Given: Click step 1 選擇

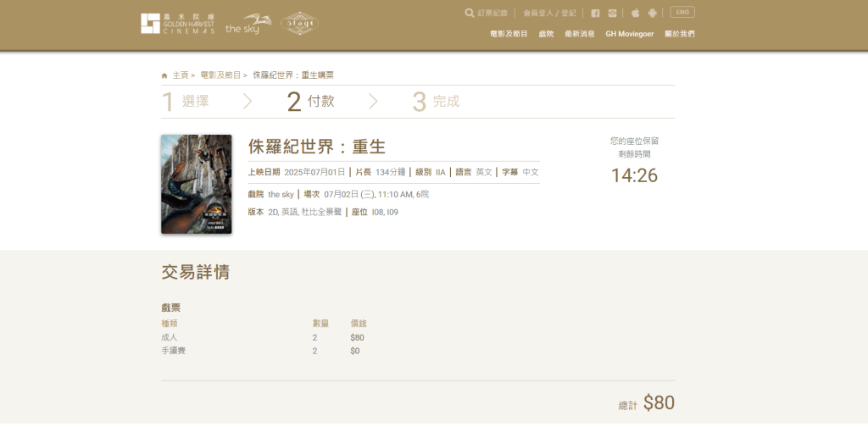Looking at the screenshot, I should (x=186, y=102).
